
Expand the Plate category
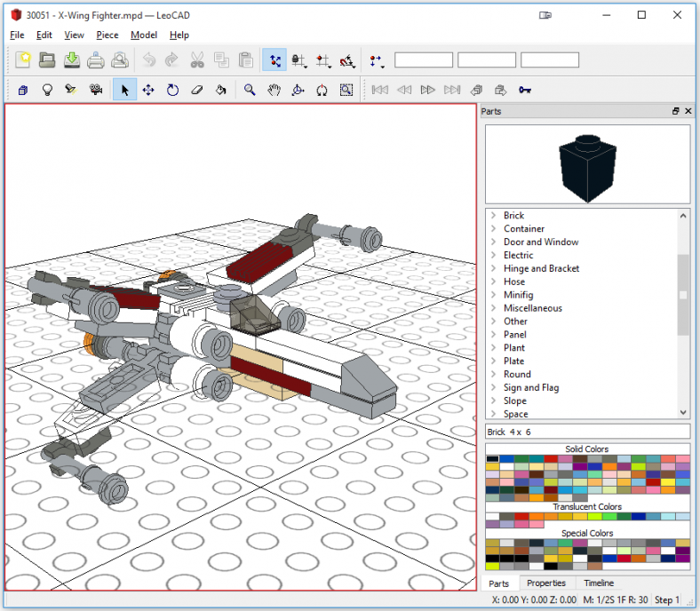[x=493, y=361]
